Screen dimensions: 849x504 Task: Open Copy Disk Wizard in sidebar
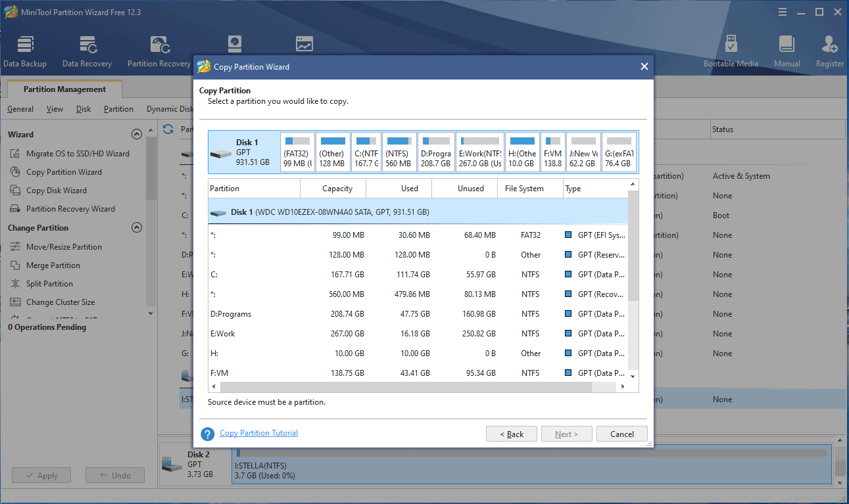pyautogui.click(x=49, y=190)
